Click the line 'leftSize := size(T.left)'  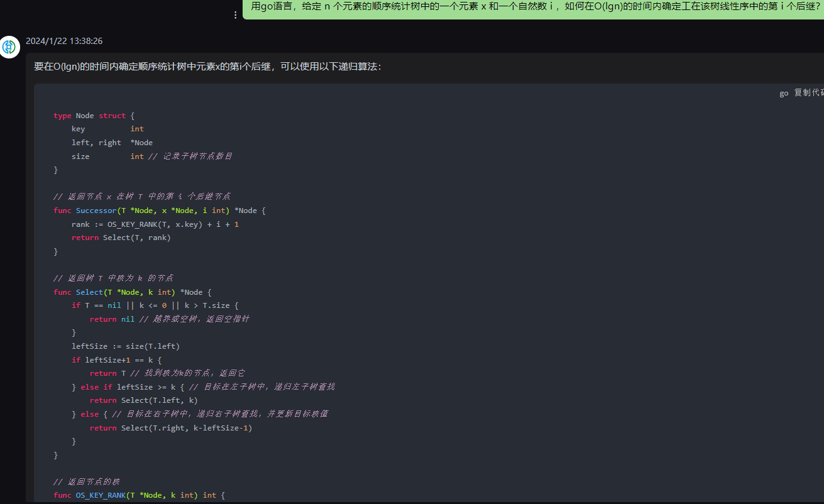pyautogui.click(x=126, y=346)
